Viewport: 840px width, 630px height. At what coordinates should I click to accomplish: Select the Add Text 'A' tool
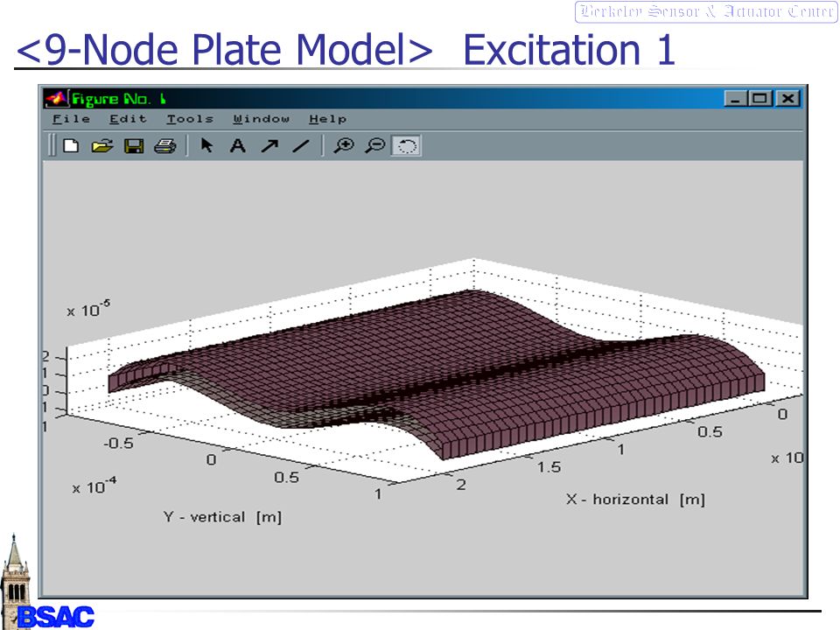click(237, 146)
